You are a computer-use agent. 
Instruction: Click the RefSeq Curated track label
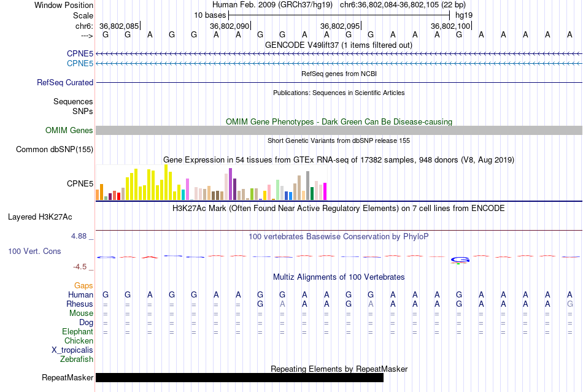(64, 82)
